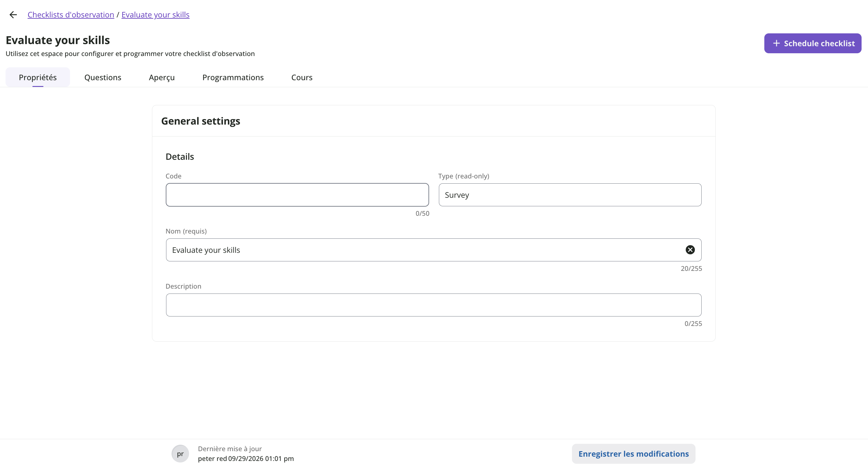Click the 'Code' field label

click(x=173, y=176)
